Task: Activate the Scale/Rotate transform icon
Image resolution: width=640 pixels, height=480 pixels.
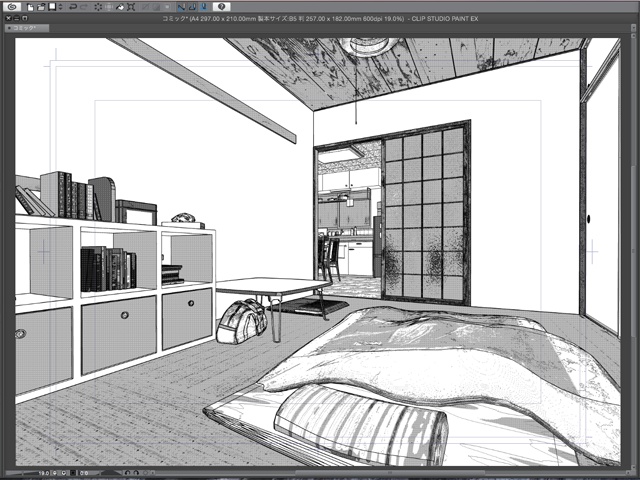Action: (131, 7)
